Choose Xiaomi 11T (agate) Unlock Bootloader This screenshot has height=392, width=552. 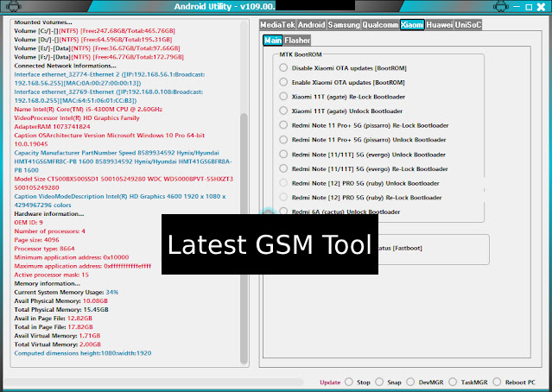tap(283, 111)
